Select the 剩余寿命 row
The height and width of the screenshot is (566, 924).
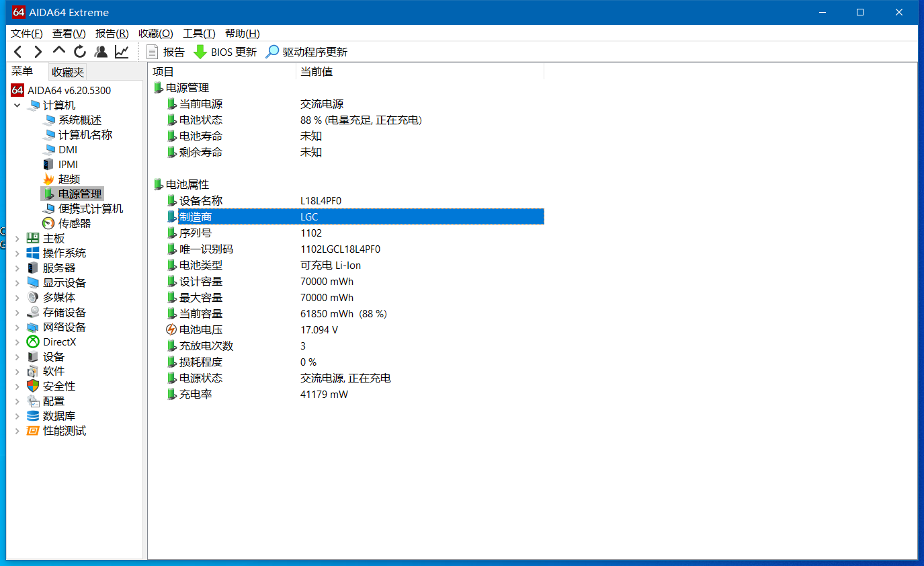pyautogui.click(x=355, y=152)
